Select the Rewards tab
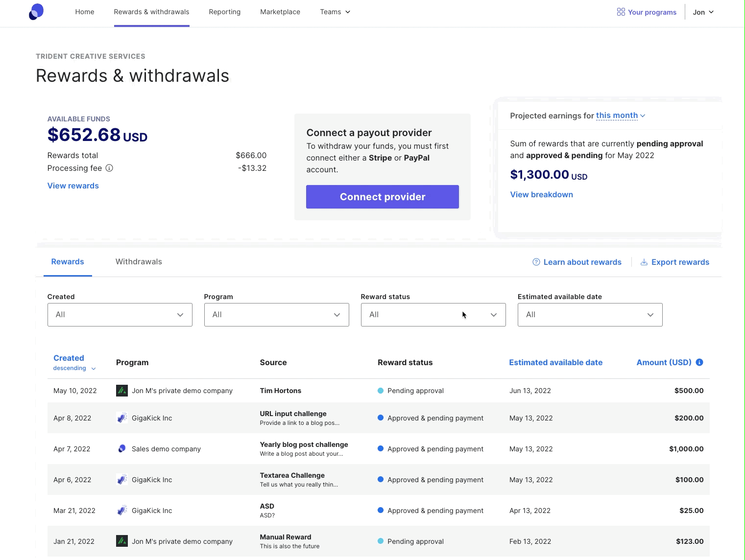 pyautogui.click(x=68, y=262)
